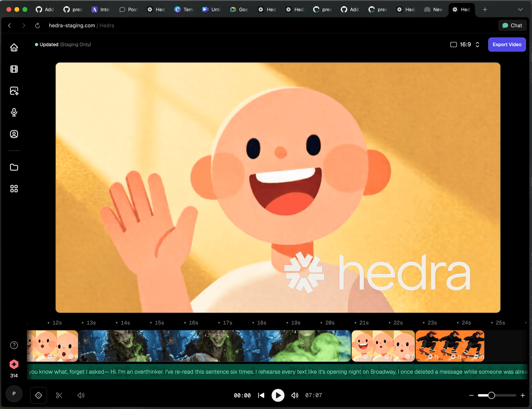532x409 pixels.
Task: Click the 18s timeline ruler marker
Action: (x=260, y=323)
